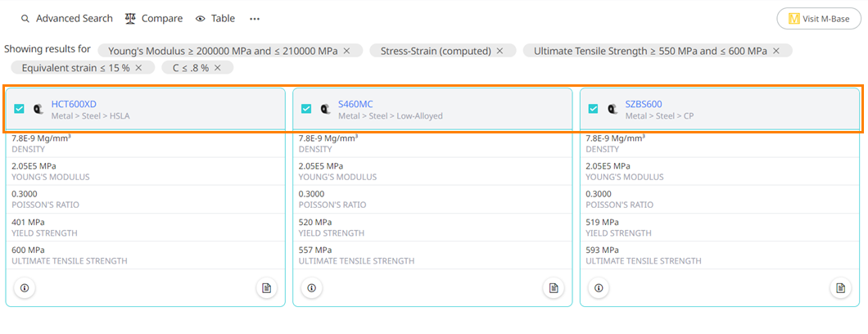Open the S460MC material link
Viewport: 868px width, 334px height.
355,104
